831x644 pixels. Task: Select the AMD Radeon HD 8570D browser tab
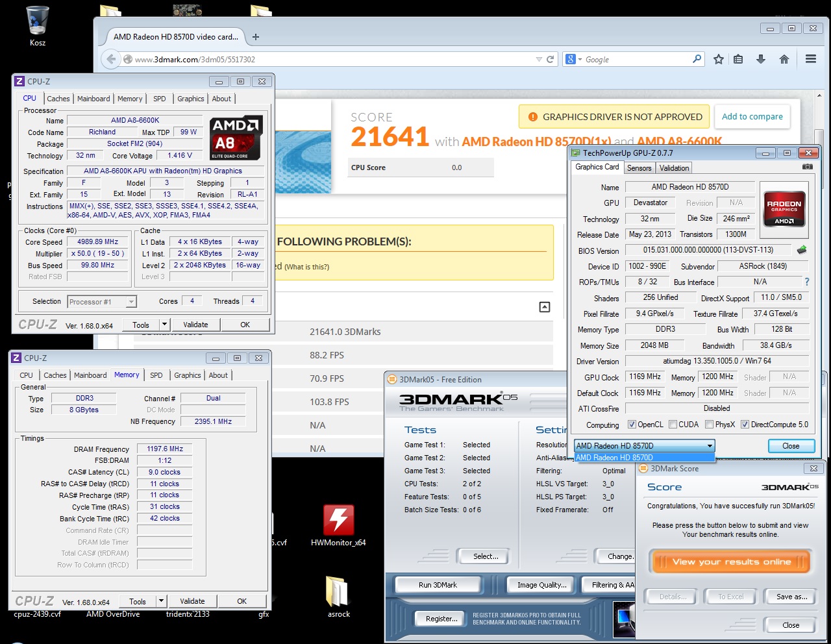pyautogui.click(x=175, y=37)
